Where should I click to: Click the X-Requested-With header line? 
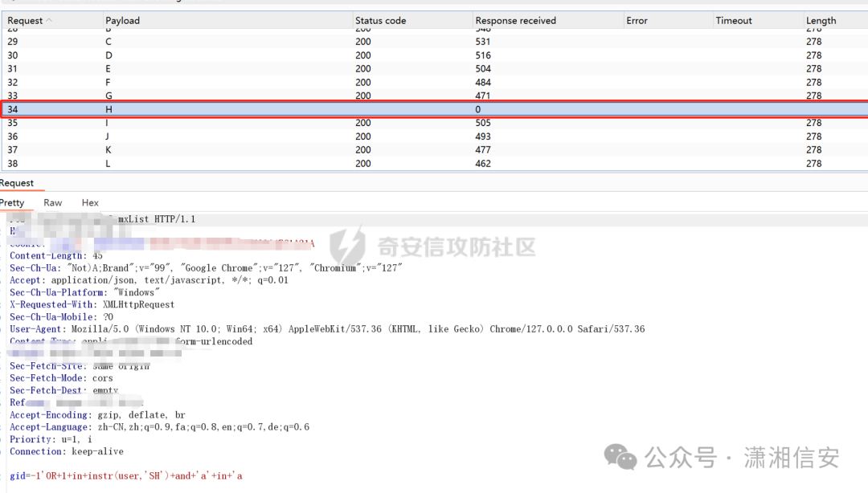tap(92, 304)
